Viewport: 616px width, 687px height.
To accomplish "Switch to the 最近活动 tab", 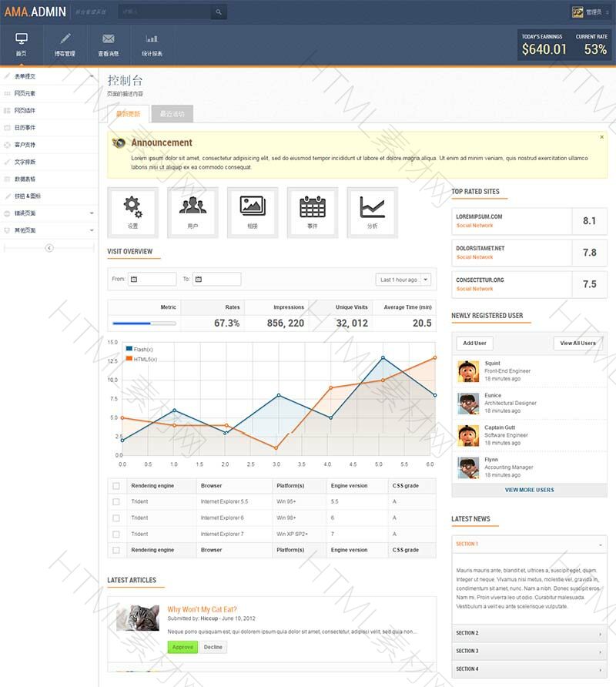I will point(172,114).
